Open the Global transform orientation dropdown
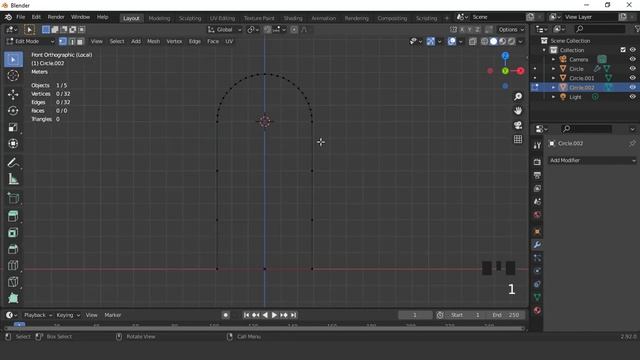The image size is (640, 360). pos(225,29)
